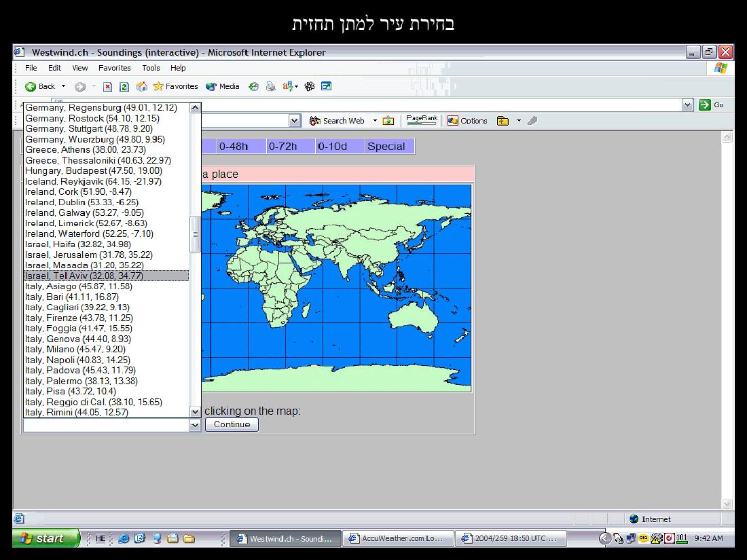Select Hungary, Budapest in the list

106,170
